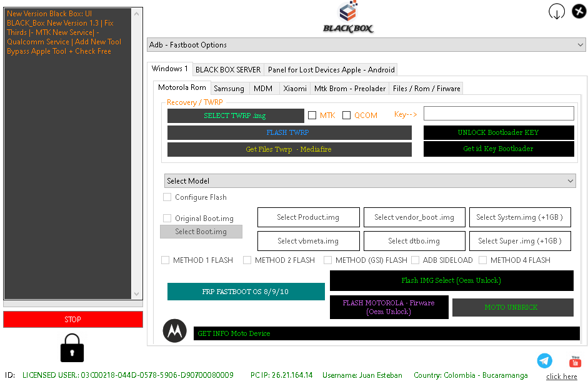Click Select System.img (+1GB) button

[520, 217]
